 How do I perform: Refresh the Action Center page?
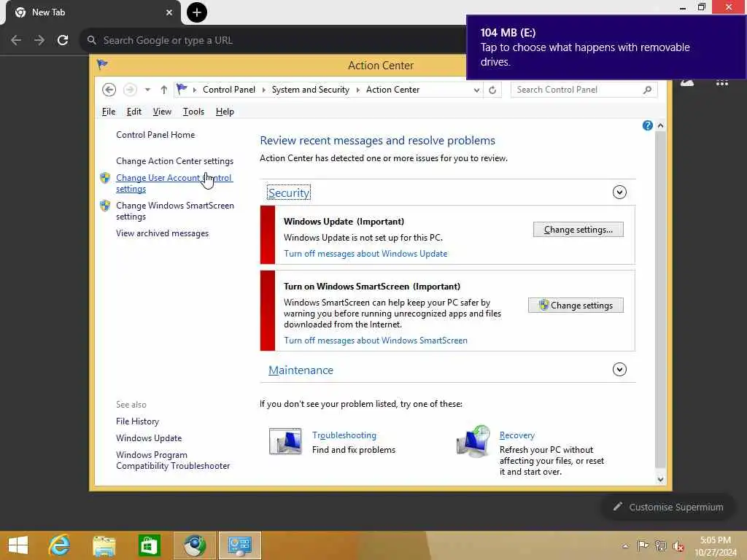click(x=492, y=90)
